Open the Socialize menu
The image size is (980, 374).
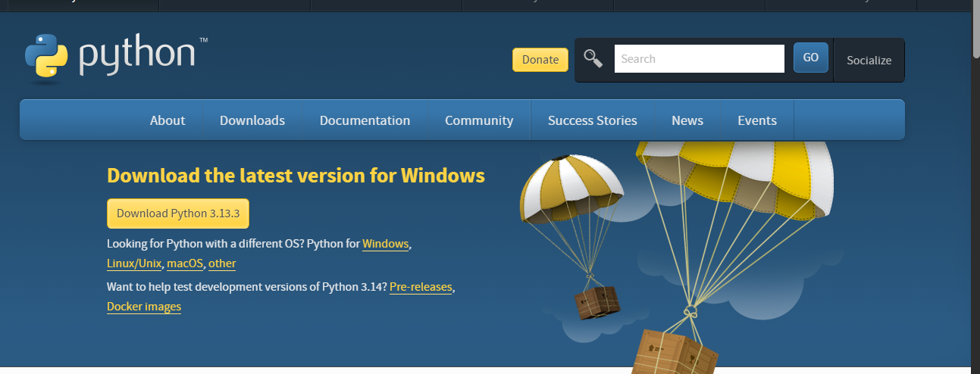(869, 61)
